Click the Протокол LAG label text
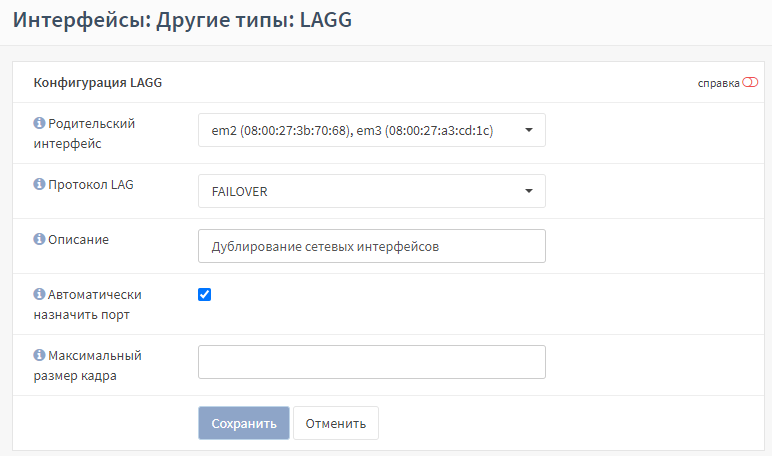This screenshot has width=772, height=456. [x=91, y=185]
